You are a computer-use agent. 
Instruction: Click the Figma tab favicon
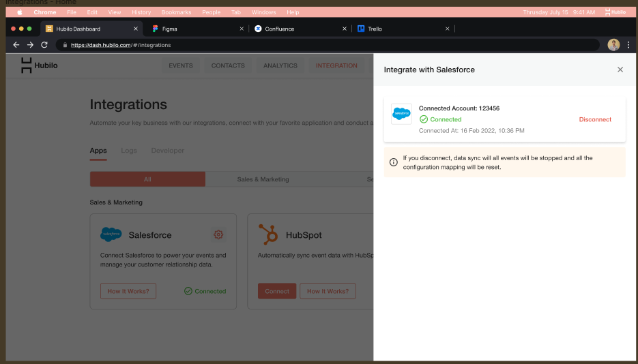click(155, 29)
